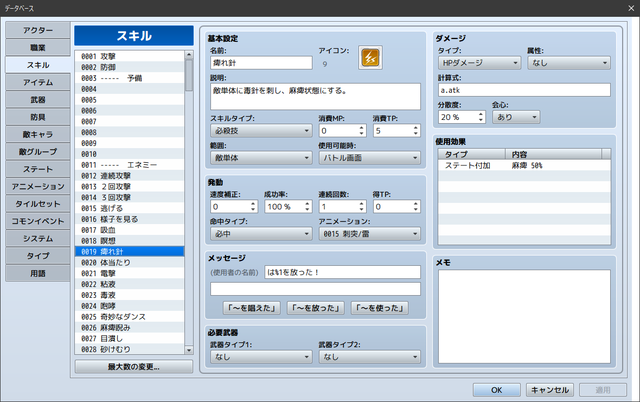Select skill 0016 様子を見る
This screenshot has height=402, width=640.
[x=129, y=219]
